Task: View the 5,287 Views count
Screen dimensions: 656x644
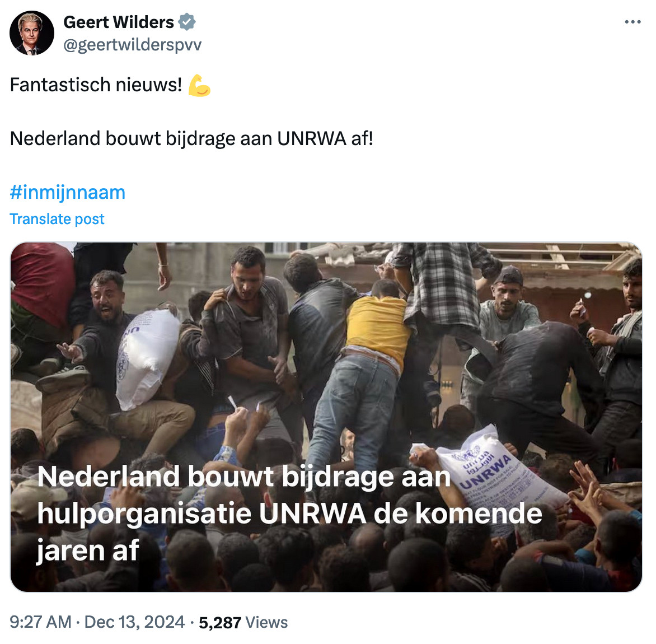Action: pos(243,623)
